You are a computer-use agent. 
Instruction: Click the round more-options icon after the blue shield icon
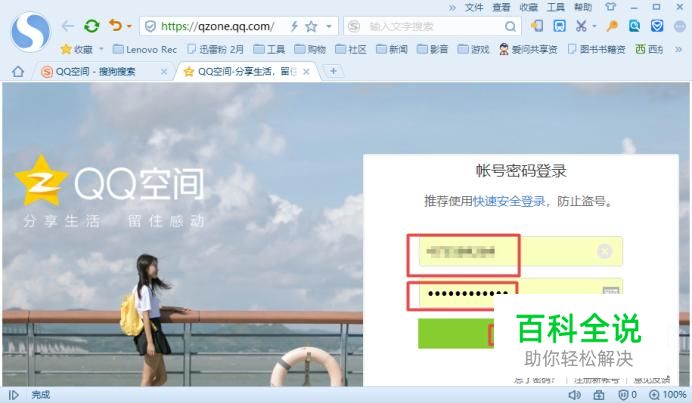[680, 26]
